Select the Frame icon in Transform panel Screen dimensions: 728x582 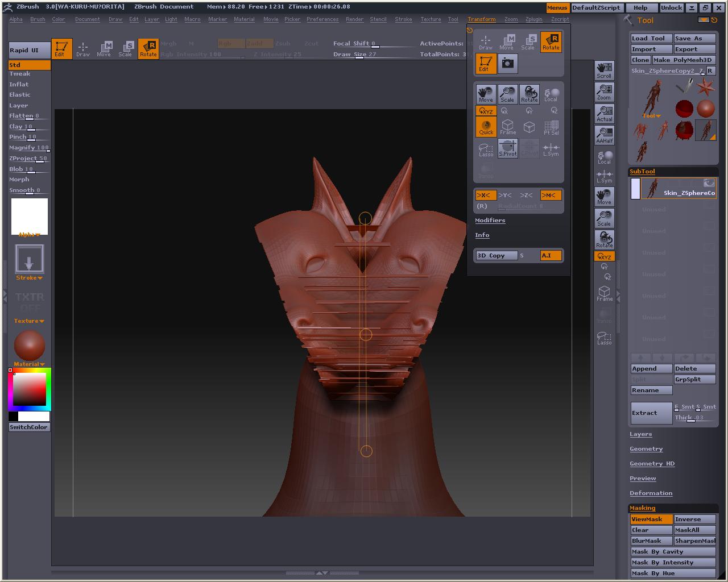tap(507, 127)
